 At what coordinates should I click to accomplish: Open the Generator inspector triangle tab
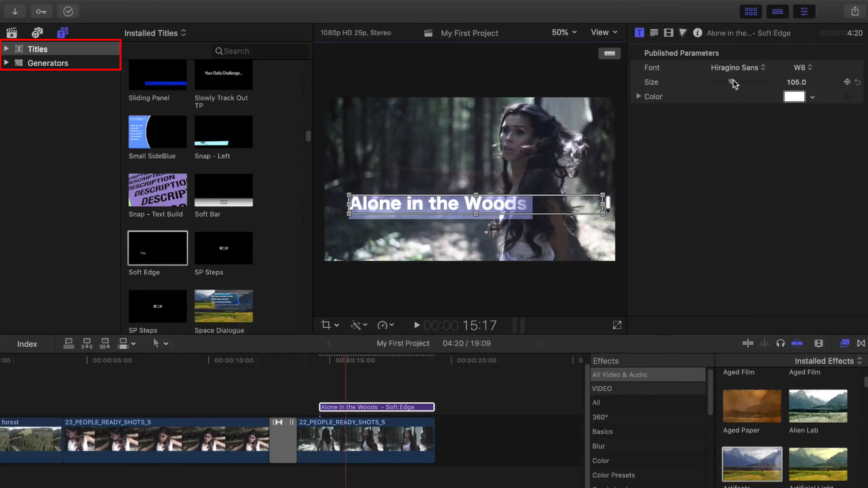pos(683,33)
